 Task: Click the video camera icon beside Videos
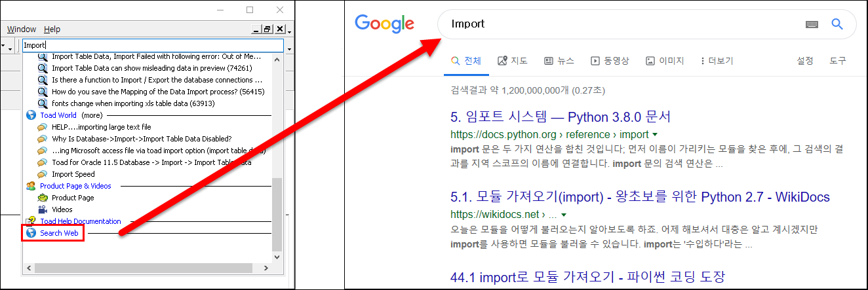(43, 209)
